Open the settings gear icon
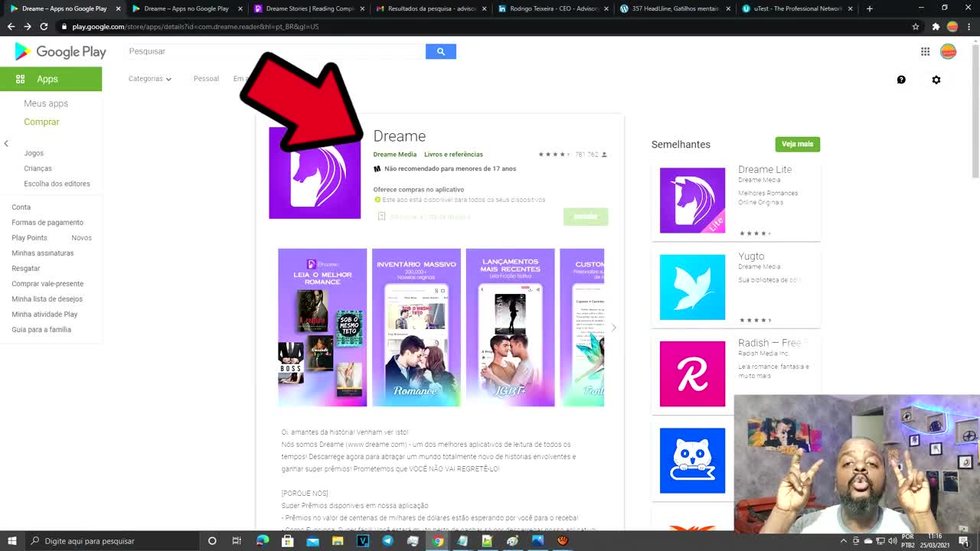980x551 pixels. coord(936,80)
